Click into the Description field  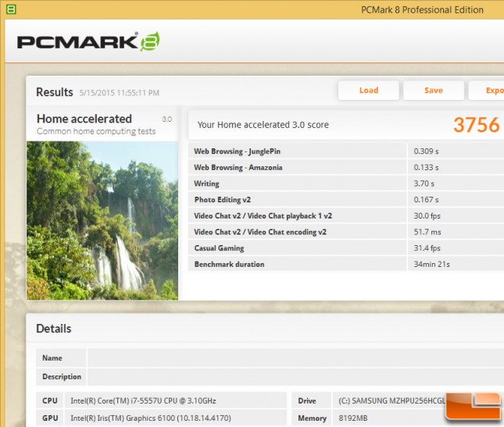[x=295, y=376]
